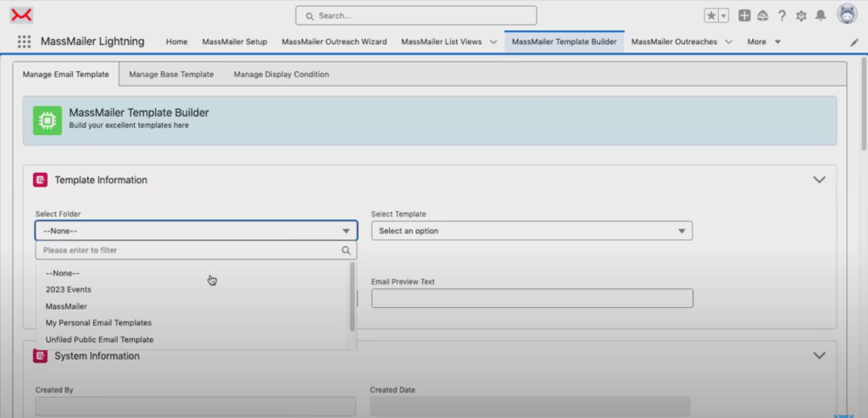Open the user profile avatar
The width and height of the screenshot is (868, 418).
(847, 14)
